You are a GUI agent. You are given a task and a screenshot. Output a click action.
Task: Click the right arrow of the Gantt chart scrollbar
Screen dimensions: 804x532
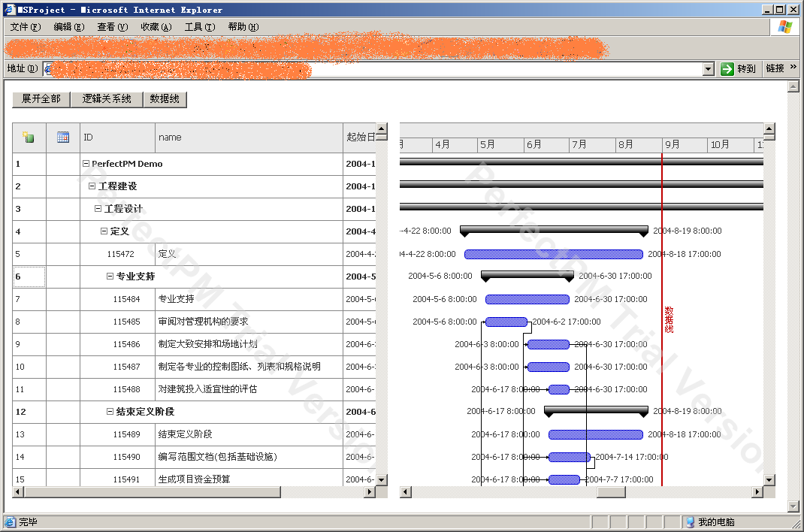tap(757, 492)
